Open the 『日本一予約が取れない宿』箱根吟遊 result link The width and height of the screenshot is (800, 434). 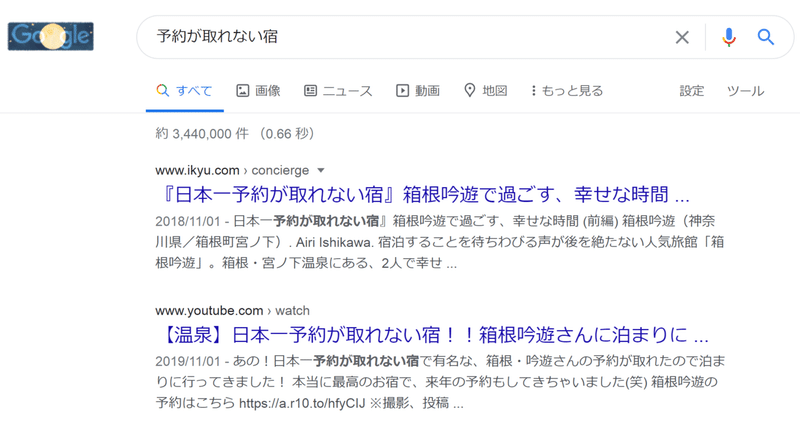point(426,194)
